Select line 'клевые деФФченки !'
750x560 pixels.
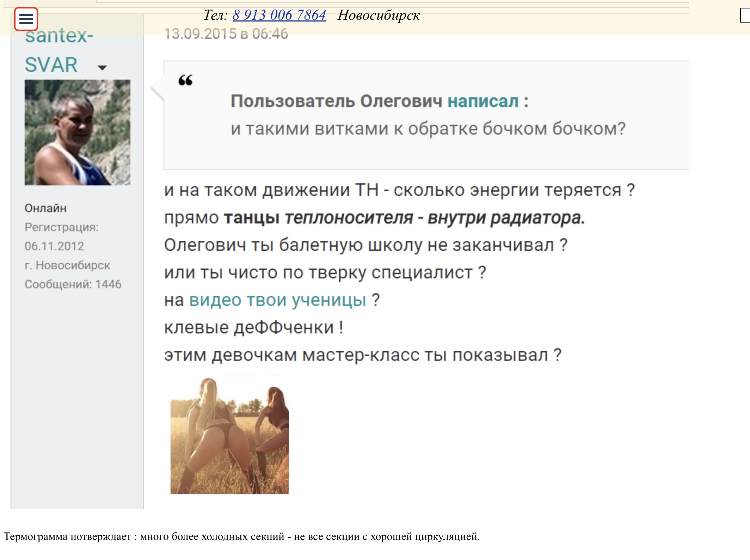[254, 328]
